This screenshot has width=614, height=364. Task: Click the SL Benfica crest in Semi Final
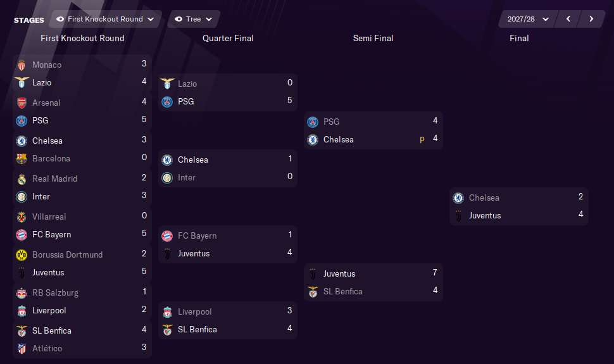click(313, 292)
